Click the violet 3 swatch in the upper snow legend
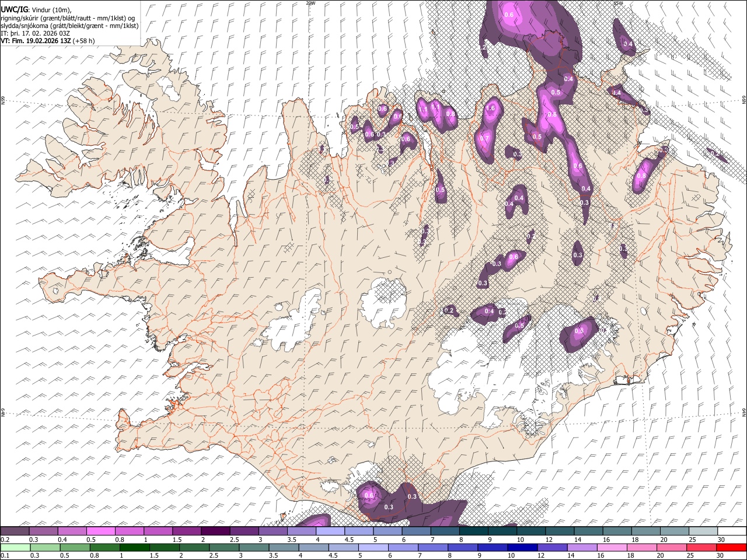747x560 pixels. pos(273,531)
